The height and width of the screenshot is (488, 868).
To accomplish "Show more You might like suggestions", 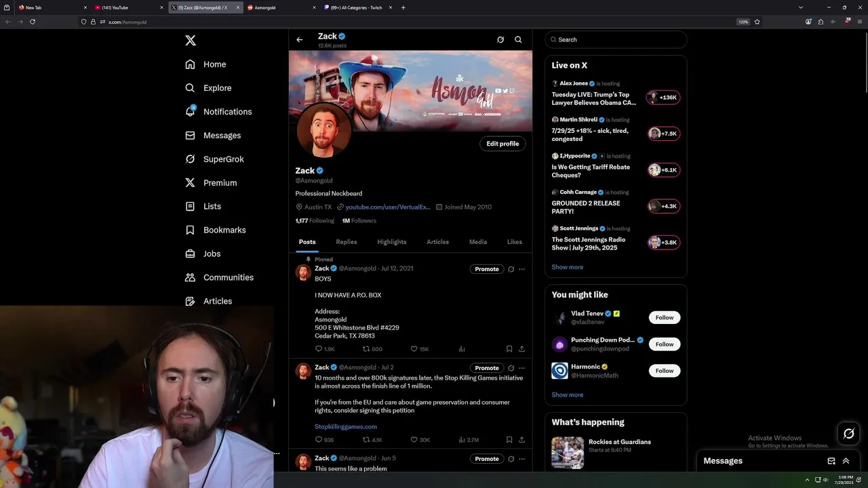I will pos(567,394).
